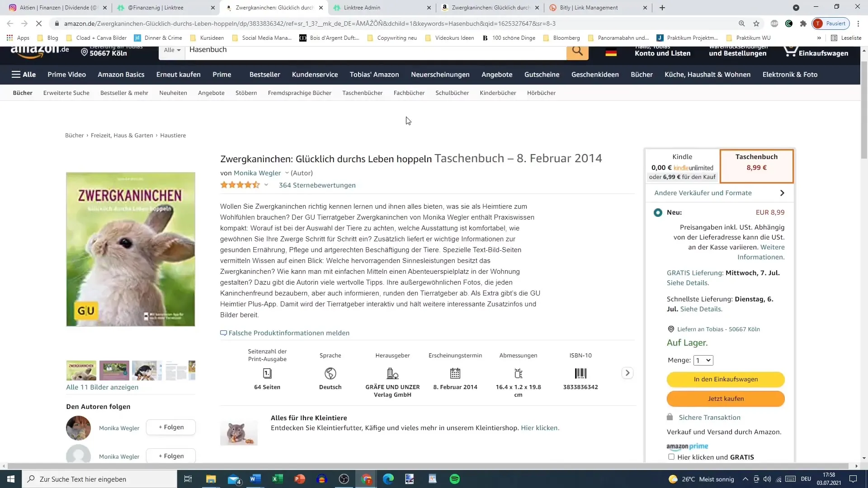
Task: Click the horizontal page scrollbar
Action: tap(428, 466)
